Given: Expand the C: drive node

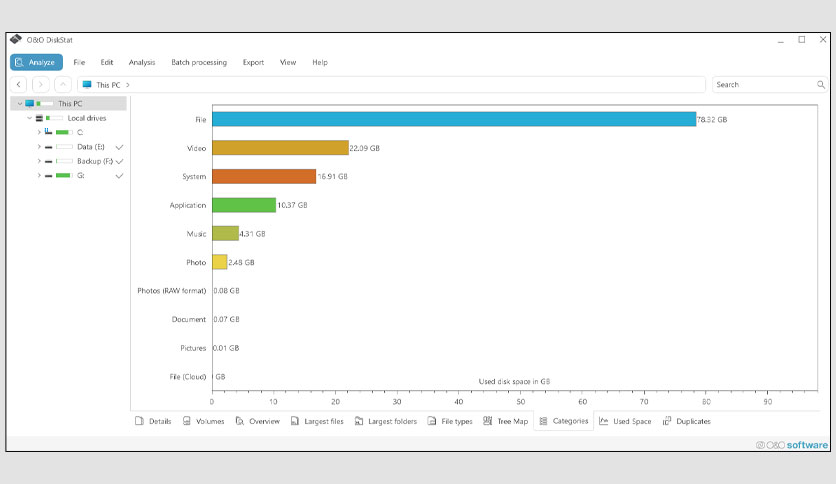Looking at the screenshot, I should coord(39,132).
